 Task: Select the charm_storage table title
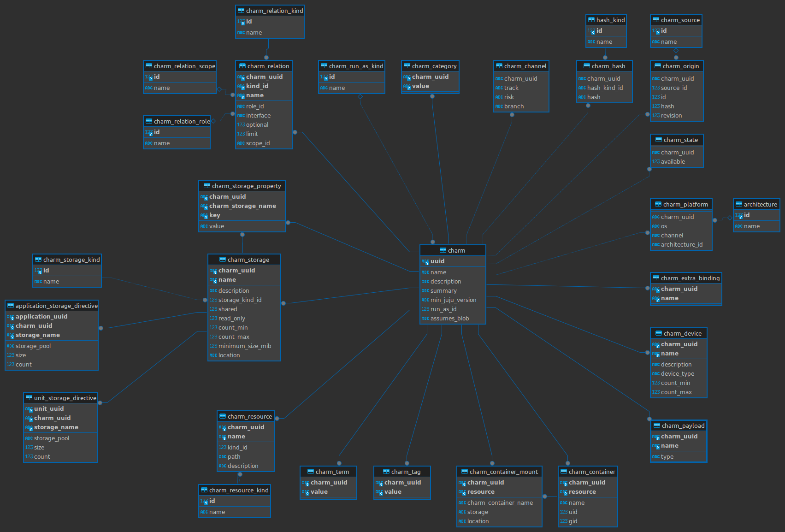[x=248, y=260]
